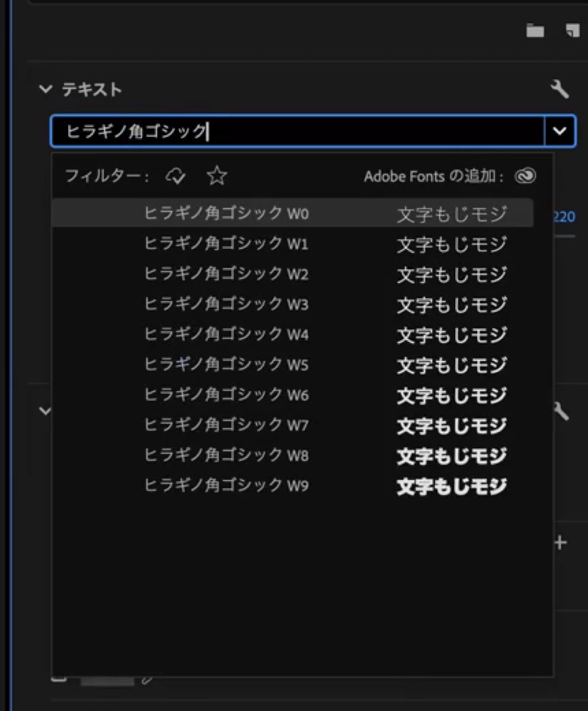Select ヒラギノ角ゴシック W2 font
The height and width of the screenshot is (711, 588).
click(293, 274)
